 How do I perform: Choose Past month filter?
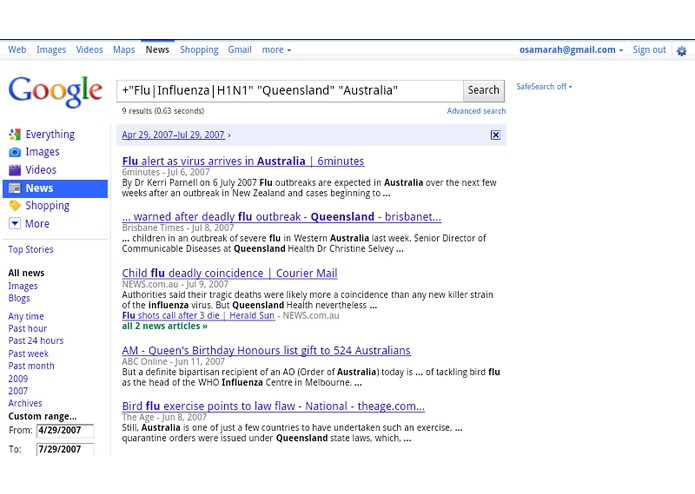coord(31,366)
